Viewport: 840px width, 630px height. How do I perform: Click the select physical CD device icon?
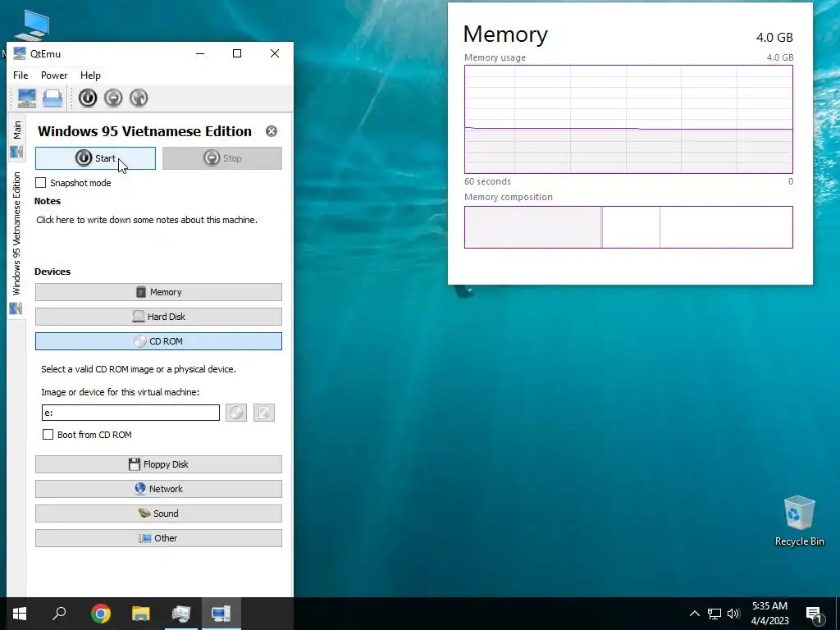(x=236, y=413)
